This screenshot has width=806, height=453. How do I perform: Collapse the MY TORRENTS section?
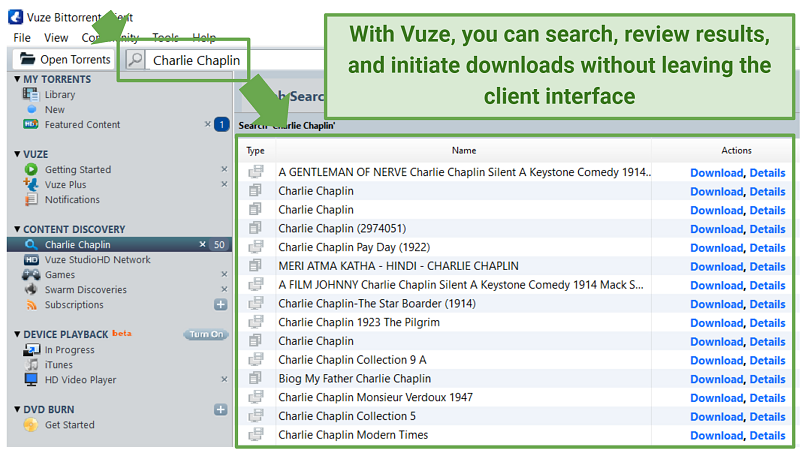click(17, 79)
